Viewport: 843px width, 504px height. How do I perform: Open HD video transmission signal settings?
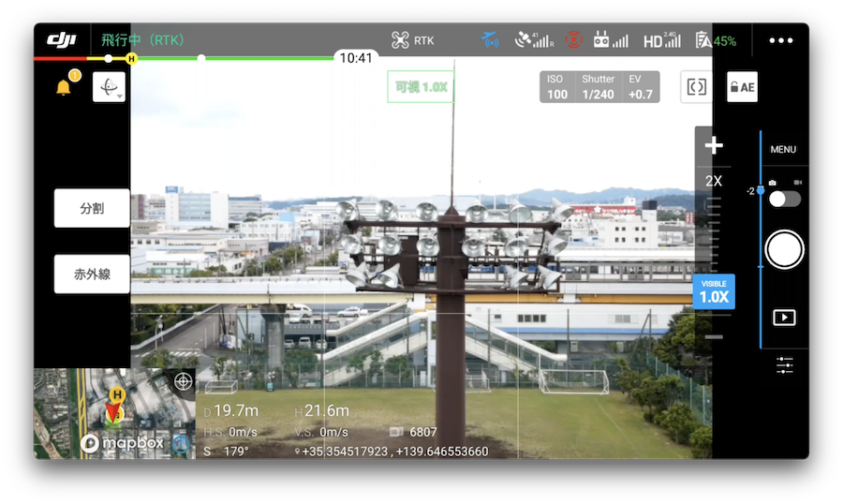(x=661, y=40)
